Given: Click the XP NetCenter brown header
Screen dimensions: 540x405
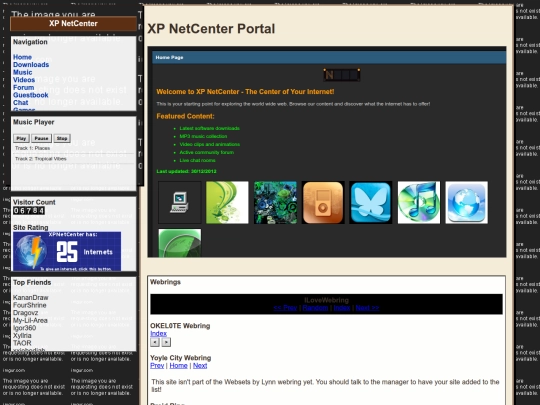Looking at the screenshot, I should 73,23.
